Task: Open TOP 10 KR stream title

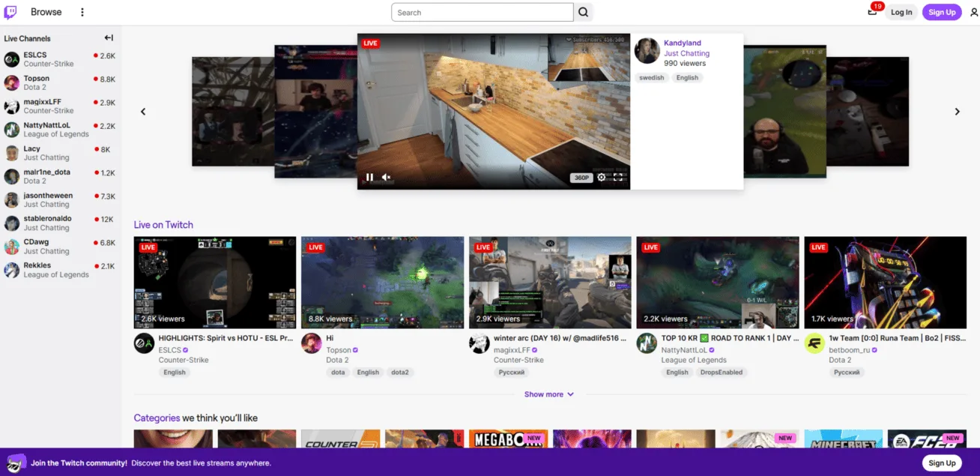Action: click(x=731, y=339)
